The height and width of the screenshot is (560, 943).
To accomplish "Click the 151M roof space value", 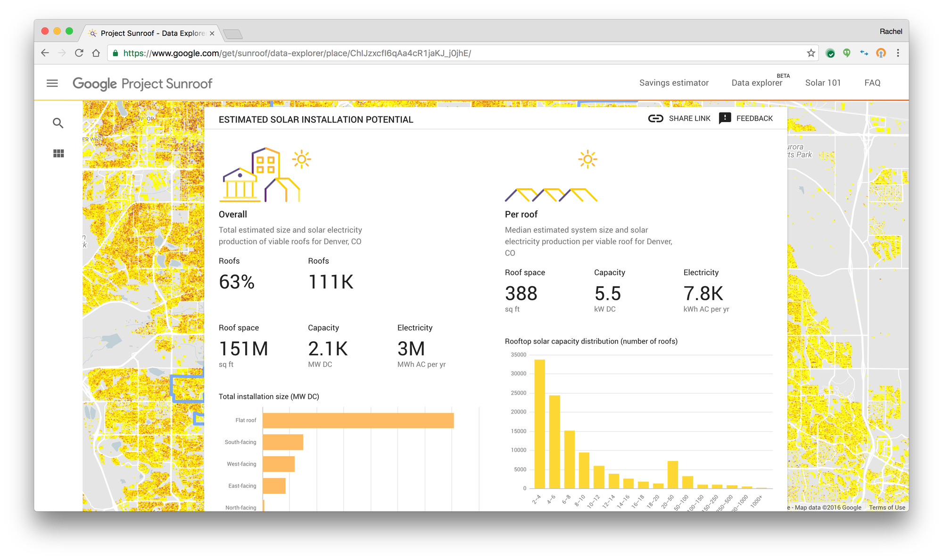I will [x=244, y=349].
